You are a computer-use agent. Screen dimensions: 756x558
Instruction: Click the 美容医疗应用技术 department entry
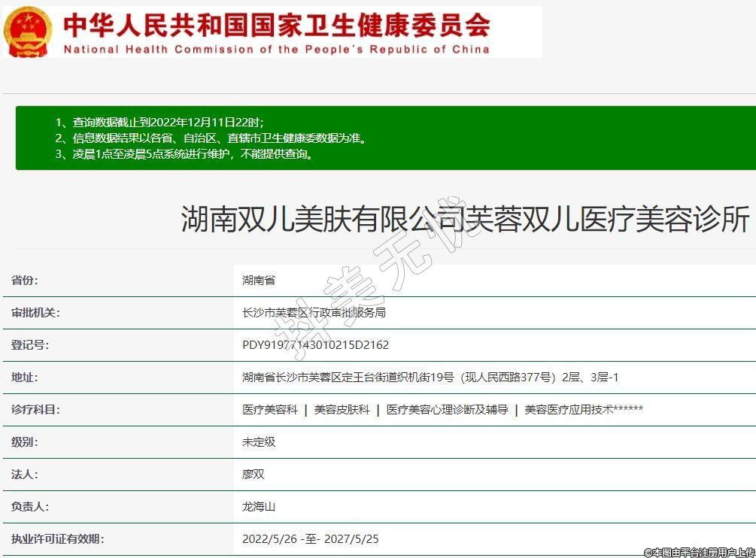point(583,410)
